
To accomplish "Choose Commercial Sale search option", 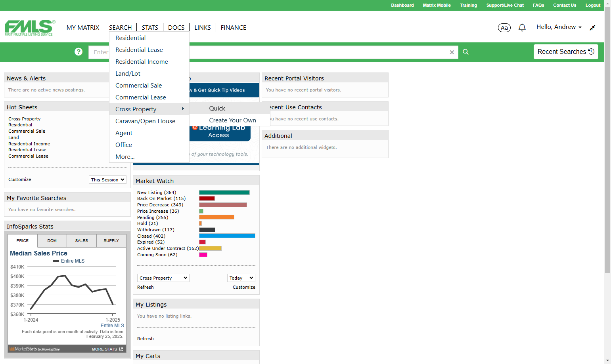I will 149,86.
